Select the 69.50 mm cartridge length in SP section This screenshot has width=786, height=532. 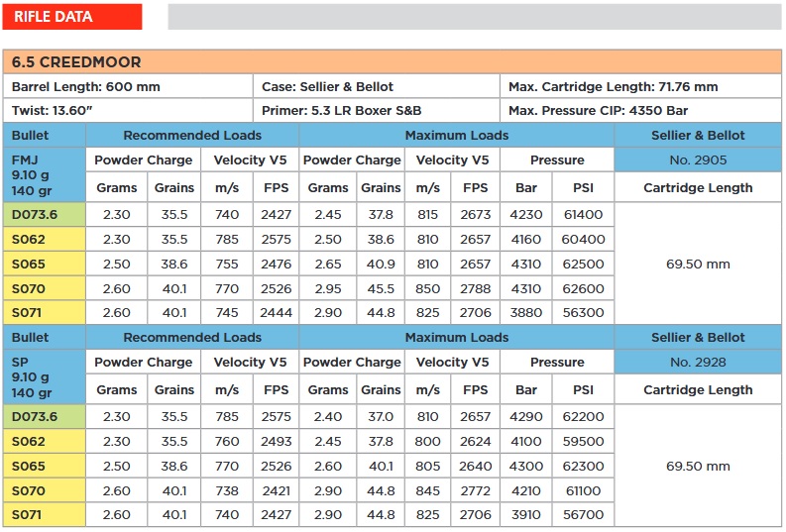click(698, 466)
